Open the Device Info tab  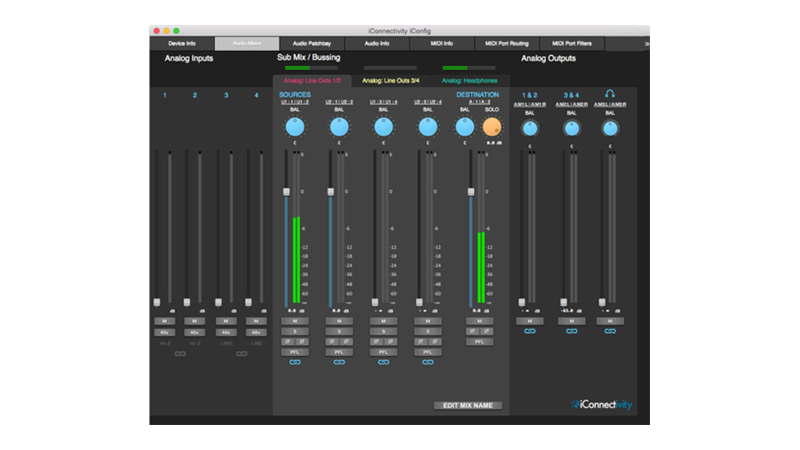(182, 44)
